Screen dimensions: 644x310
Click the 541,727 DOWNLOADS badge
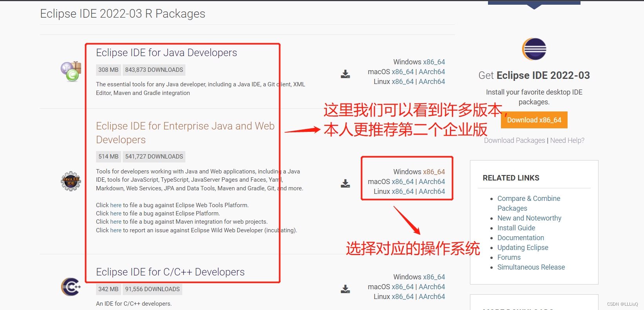pyautogui.click(x=154, y=157)
